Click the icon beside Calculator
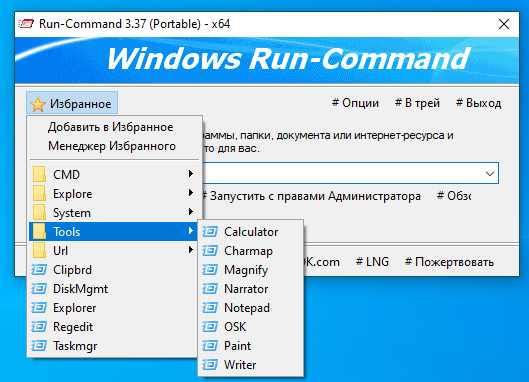 coord(210,231)
